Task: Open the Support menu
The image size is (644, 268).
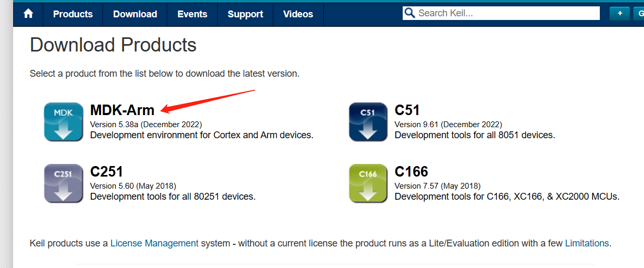Action: (245, 14)
